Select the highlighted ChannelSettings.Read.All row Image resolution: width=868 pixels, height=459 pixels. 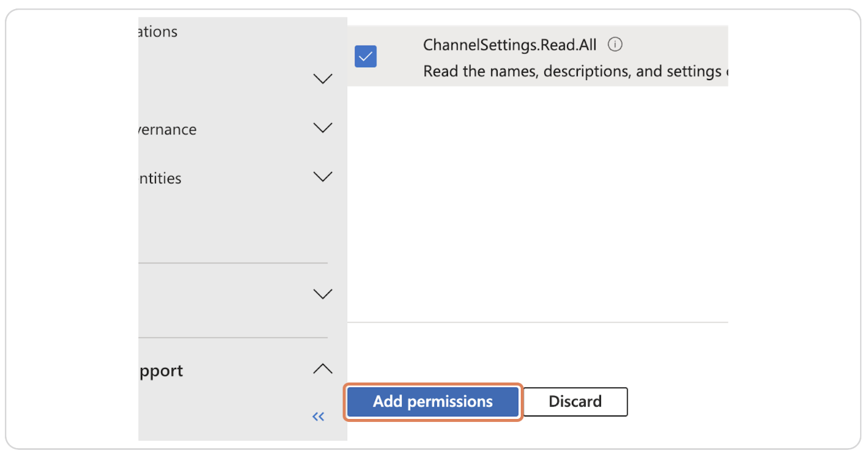540,55
